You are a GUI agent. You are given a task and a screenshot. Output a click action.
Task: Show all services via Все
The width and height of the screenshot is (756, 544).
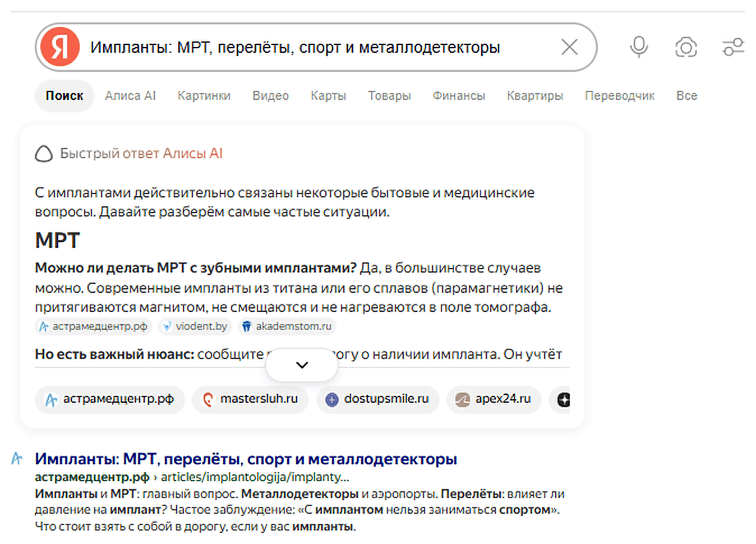(686, 96)
